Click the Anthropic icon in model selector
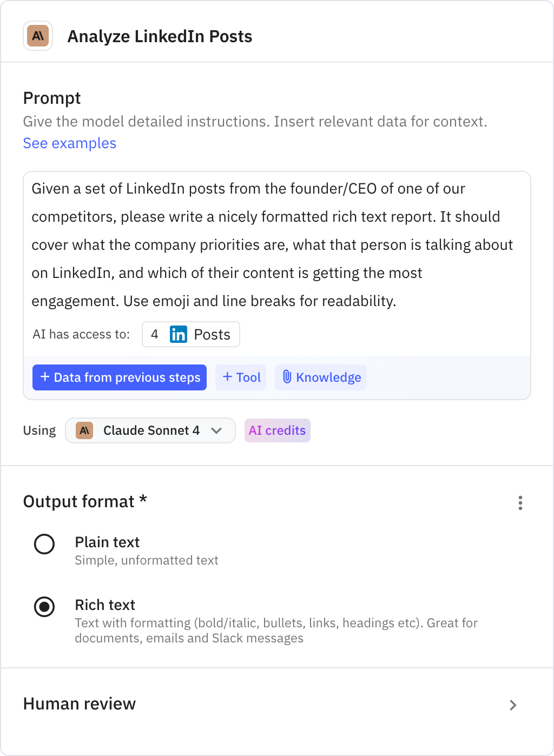Image resolution: width=554 pixels, height=756 pixels. click(84, 430)
